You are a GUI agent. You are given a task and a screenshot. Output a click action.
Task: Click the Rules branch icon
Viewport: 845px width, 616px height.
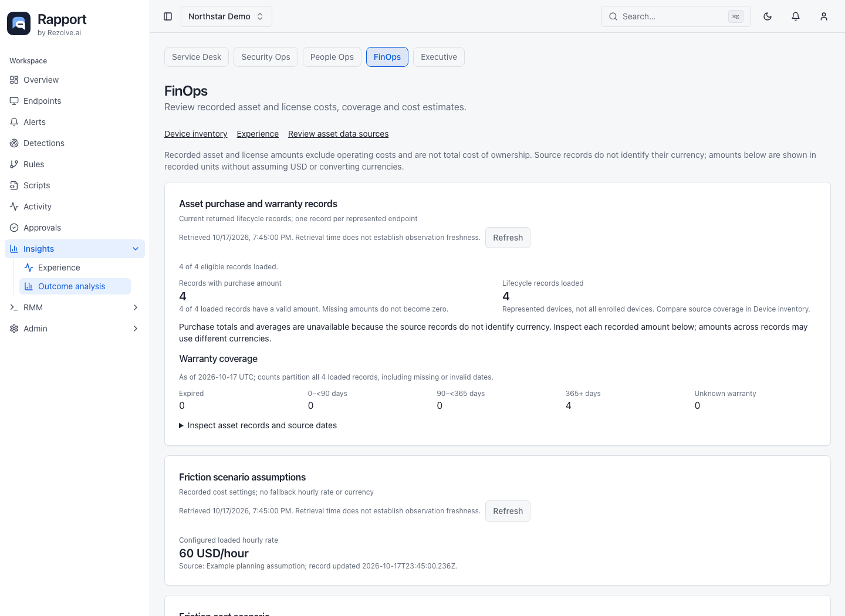click(x=14, y=164)
